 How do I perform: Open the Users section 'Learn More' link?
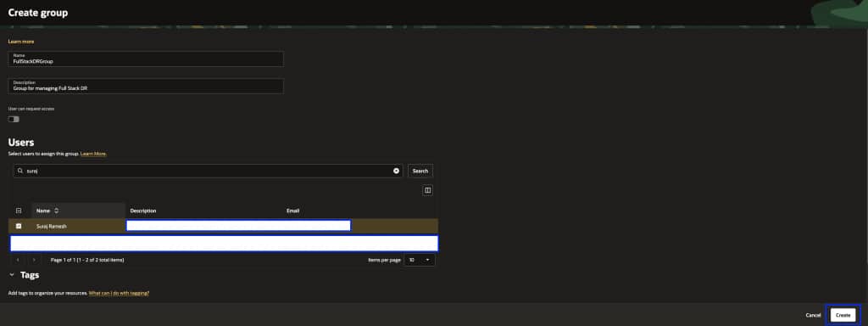click(x=93, y=154)
